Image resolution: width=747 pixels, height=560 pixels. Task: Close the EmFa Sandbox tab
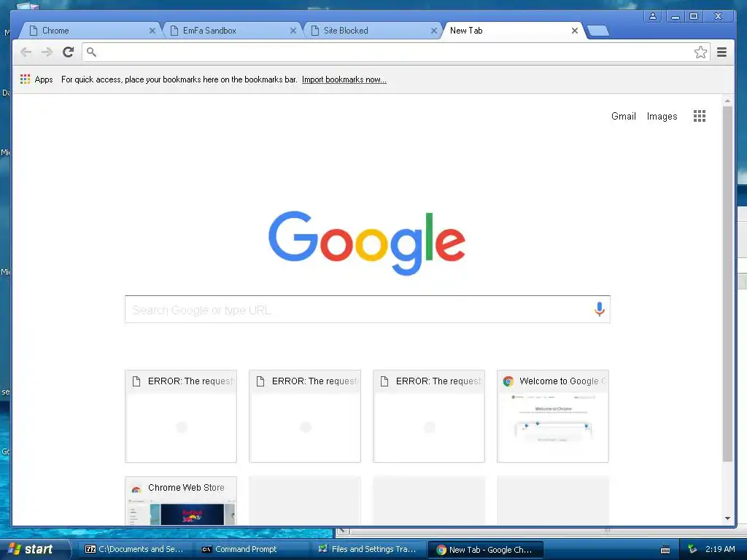[x=293, y=31]
